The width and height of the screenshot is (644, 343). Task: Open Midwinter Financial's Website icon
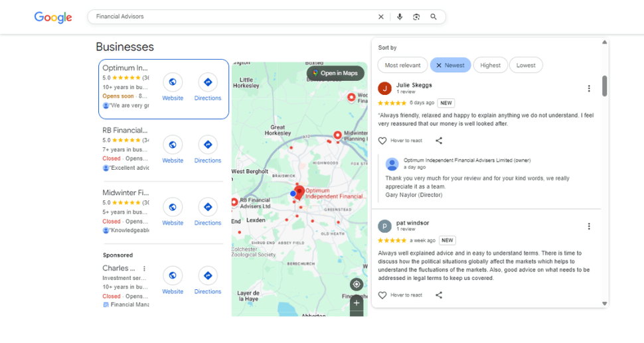click(x=173, y=207)
